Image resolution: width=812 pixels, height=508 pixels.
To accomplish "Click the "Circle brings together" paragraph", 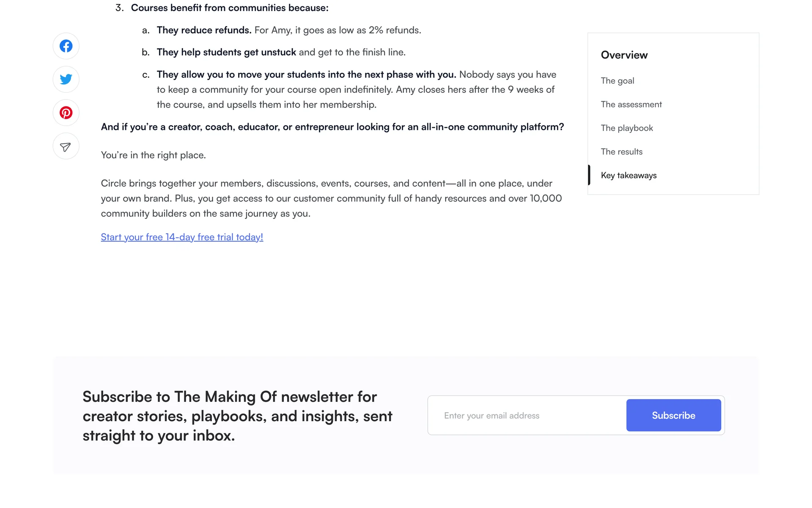I will (x=331, y=199).
